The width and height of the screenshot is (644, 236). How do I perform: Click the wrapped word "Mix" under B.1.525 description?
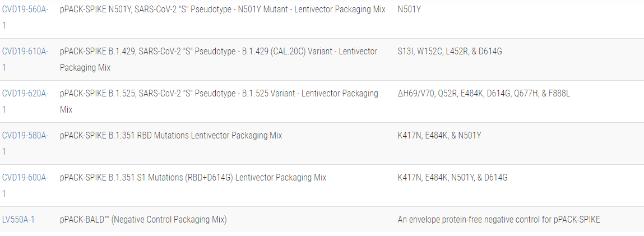[66, 110]
